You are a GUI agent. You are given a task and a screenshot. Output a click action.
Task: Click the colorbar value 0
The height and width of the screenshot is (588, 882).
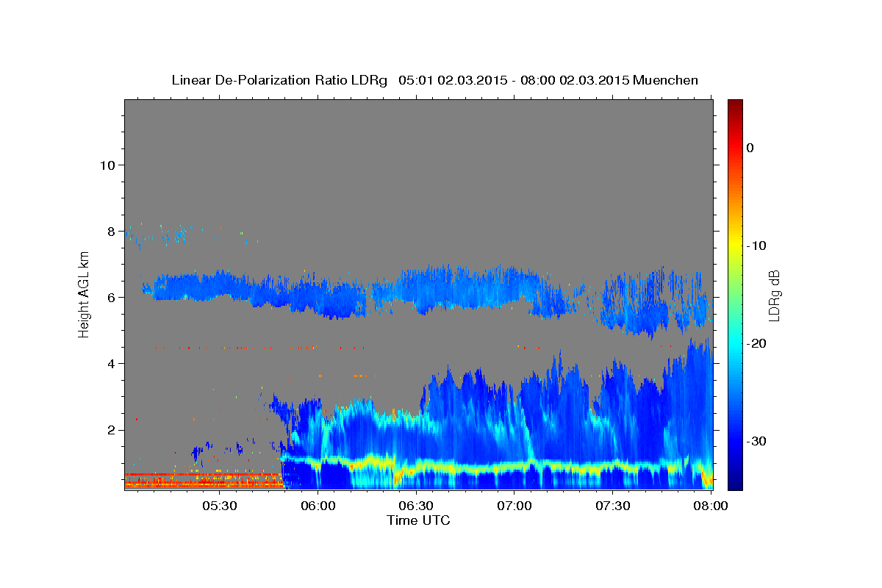click(x=750, y=148)
